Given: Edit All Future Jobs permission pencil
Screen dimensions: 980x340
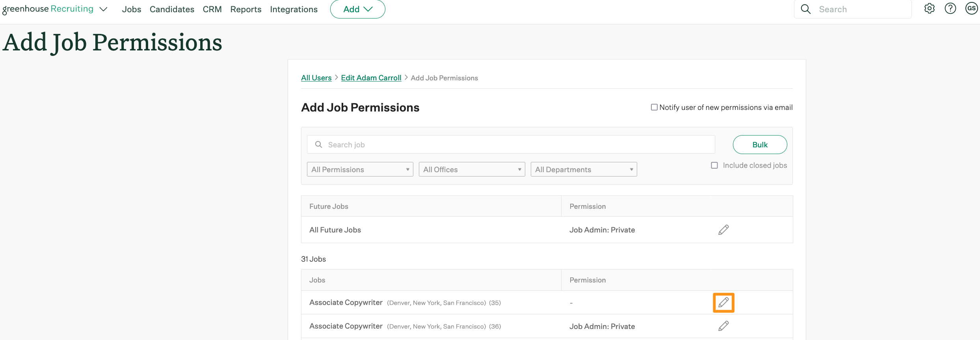Looking at the screenshot, I should [723, 230].
